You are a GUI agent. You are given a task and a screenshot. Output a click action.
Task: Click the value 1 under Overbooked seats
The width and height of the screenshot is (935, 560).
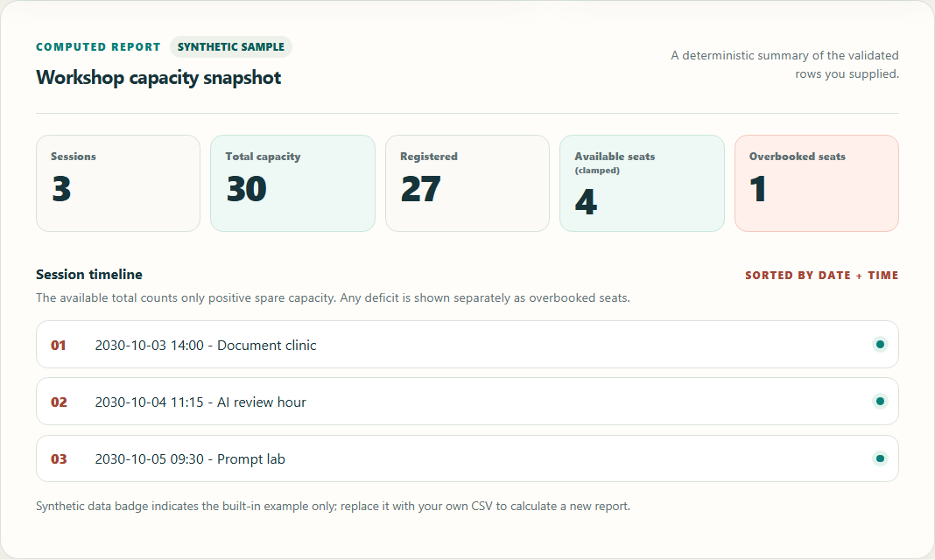tap(758, 189)
